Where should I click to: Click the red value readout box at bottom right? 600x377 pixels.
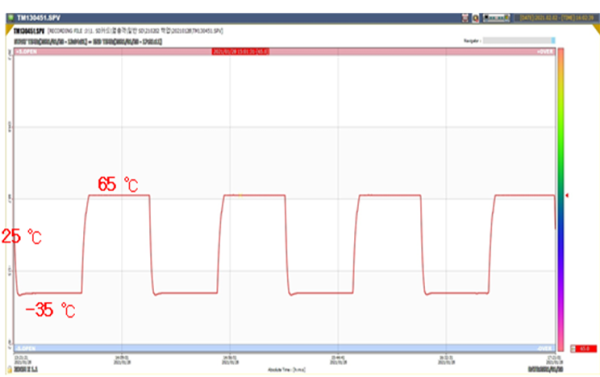pos(586,349)
